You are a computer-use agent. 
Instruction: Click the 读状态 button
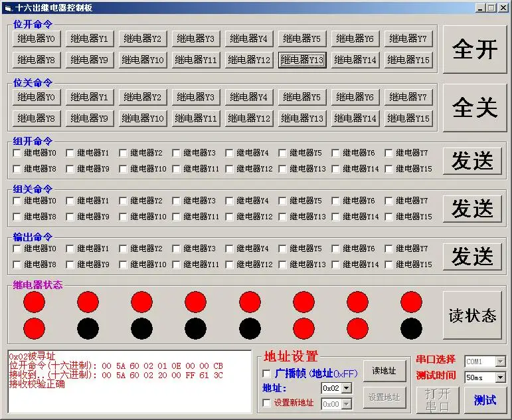(472, 315)
